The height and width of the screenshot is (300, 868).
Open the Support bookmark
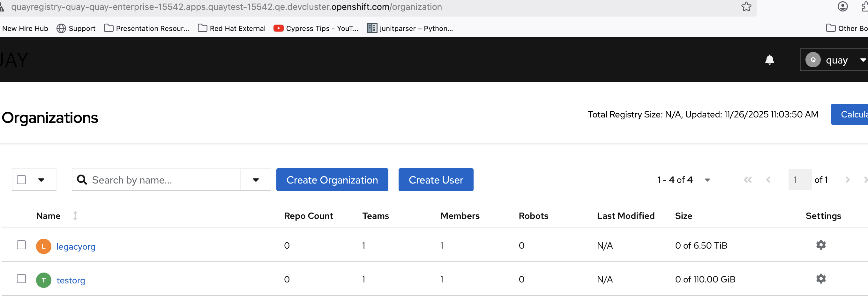coord(76,28)
